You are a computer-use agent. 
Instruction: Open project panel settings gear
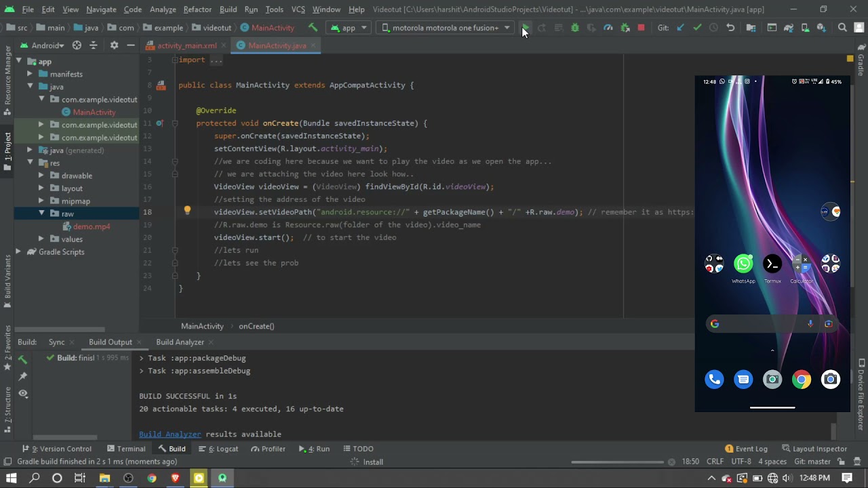pos(114,45)
